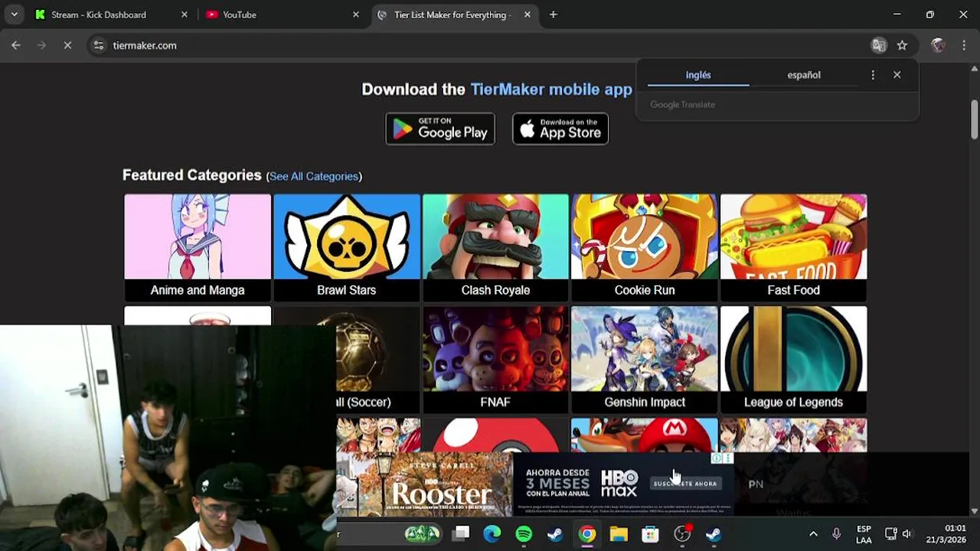Click the page vertical scrollbar thumb
This screenshot has height=551, width=980.
974,119
